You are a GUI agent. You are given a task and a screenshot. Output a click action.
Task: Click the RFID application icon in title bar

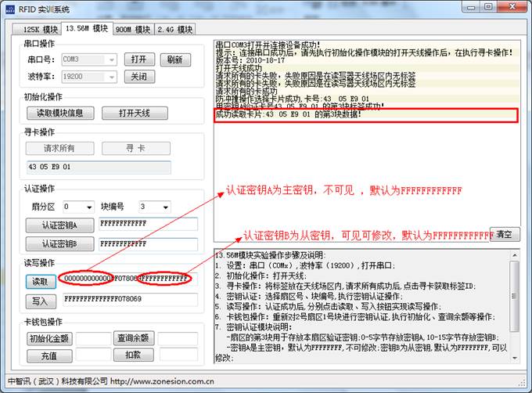pos(12,9)
